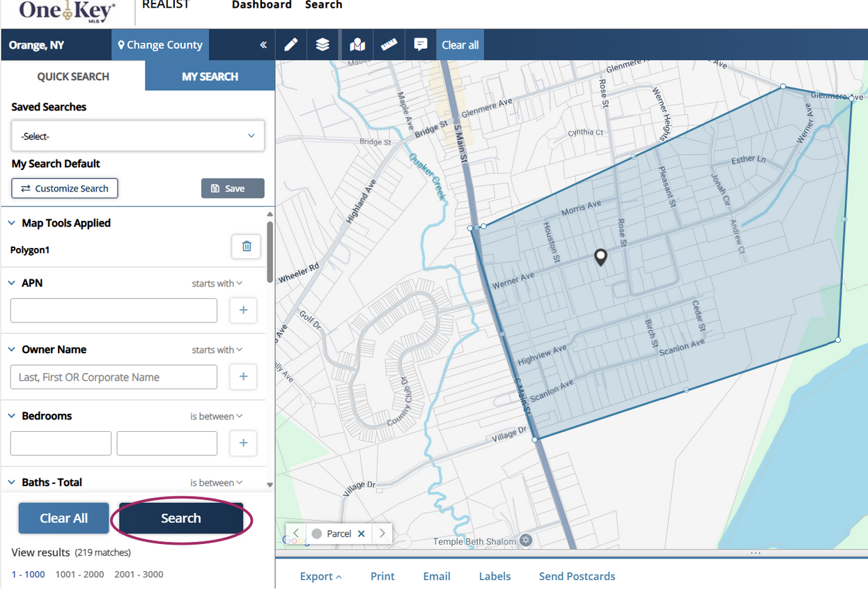Collapse the Owner Name section
This screenshot has width=868, height=592.
(12, 350)
